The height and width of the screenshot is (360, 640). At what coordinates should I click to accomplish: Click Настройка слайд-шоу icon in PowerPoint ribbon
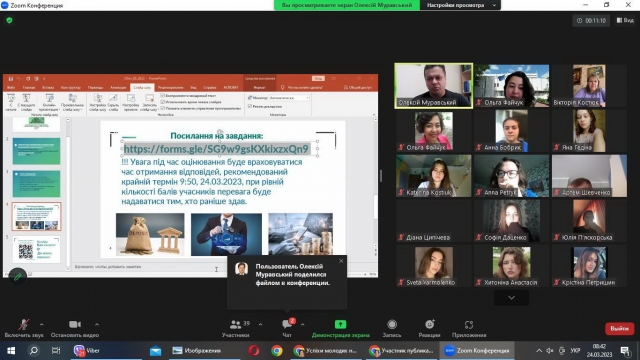coord(98,102)
